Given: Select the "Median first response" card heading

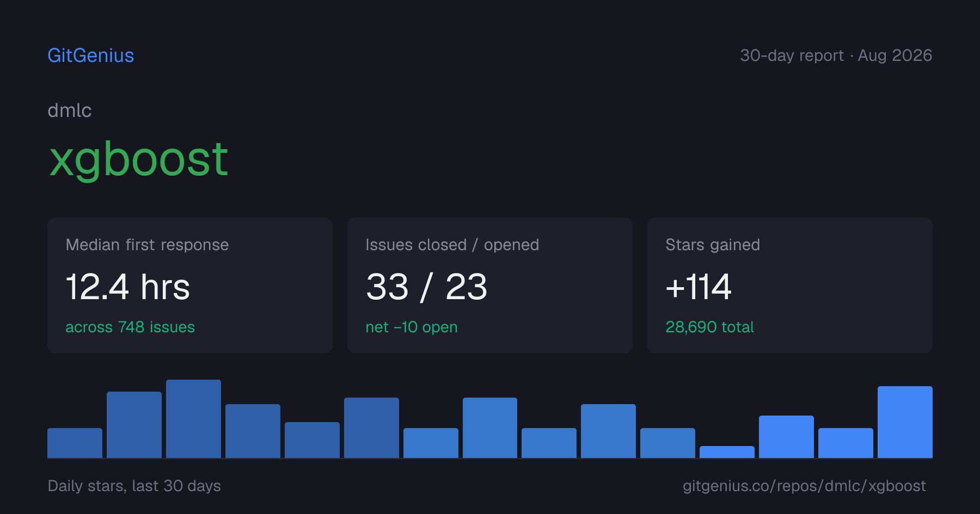Looking at the screenshot, I should tap(147, 245).
